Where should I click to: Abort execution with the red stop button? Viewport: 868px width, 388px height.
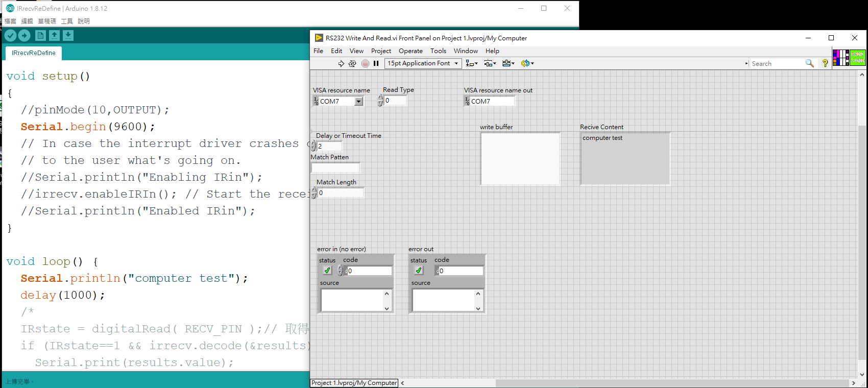[365, 63]
